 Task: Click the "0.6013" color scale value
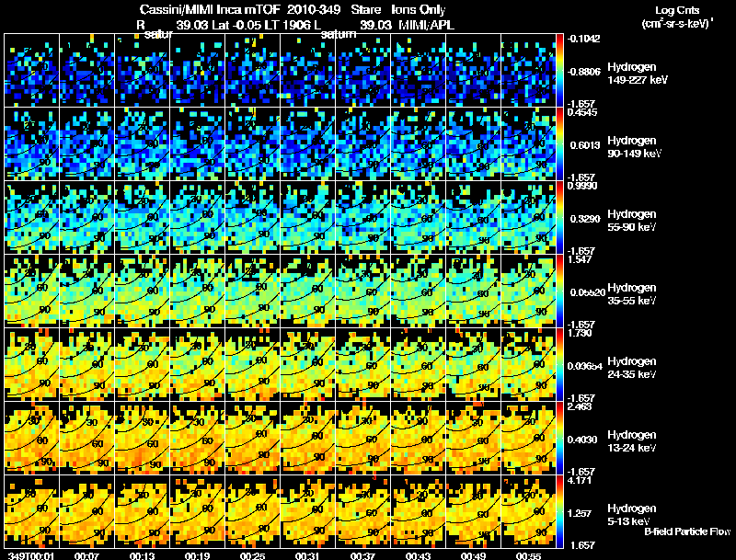point(585,145)
